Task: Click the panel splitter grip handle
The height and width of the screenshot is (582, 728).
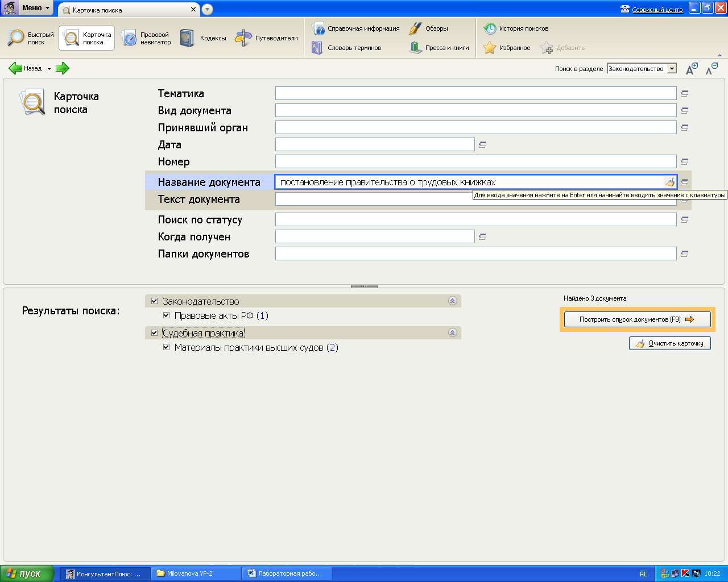Action: tap(364, 286)
